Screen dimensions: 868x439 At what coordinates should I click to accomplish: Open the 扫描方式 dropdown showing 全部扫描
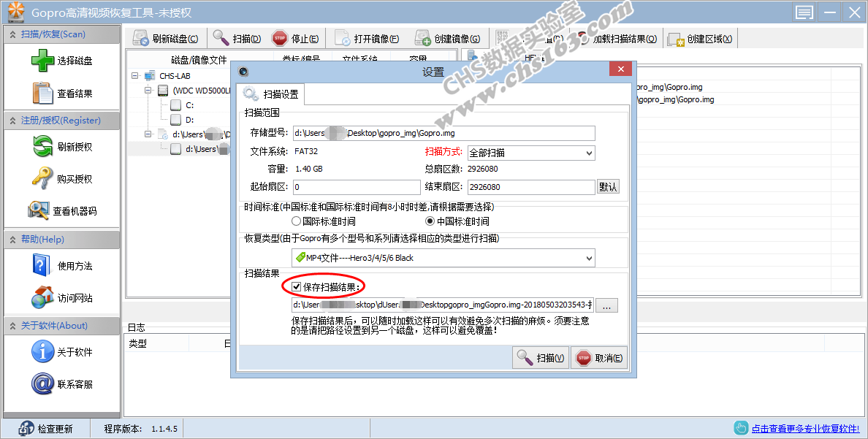(531, 152)
